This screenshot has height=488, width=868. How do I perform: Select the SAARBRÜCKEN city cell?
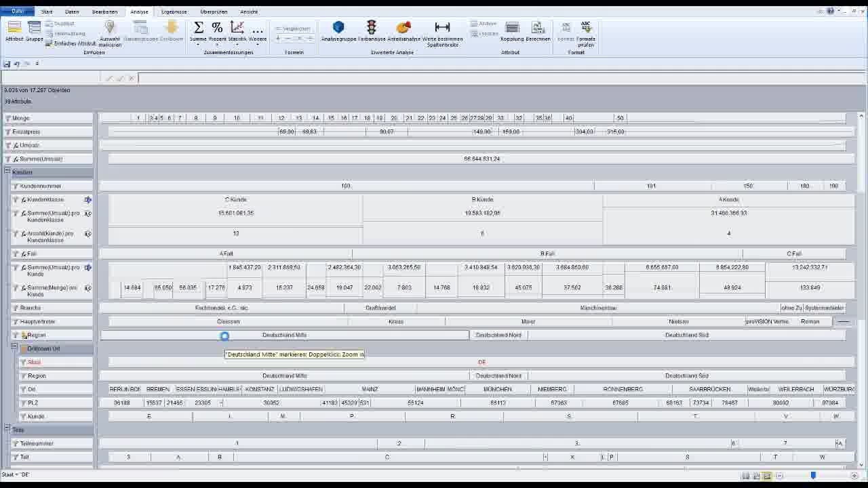[x=709, y=389]
